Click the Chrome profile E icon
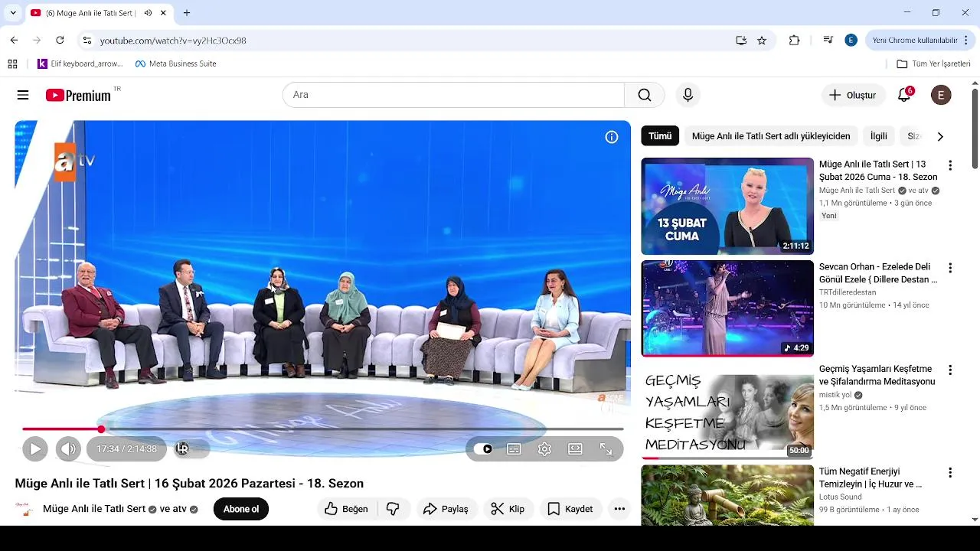The height and width of the screenshot is (551, 980). tap(851, 41)
